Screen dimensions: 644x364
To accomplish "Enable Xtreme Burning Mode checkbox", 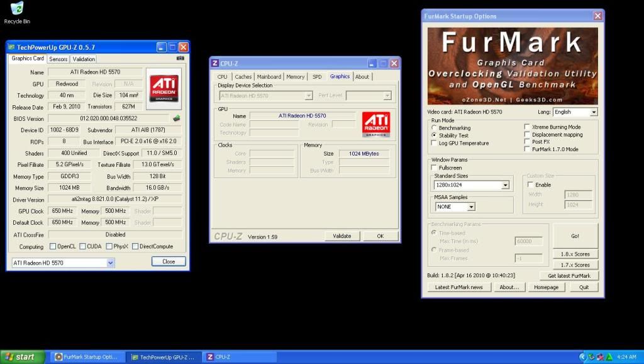I will click(x=527, y=127).
